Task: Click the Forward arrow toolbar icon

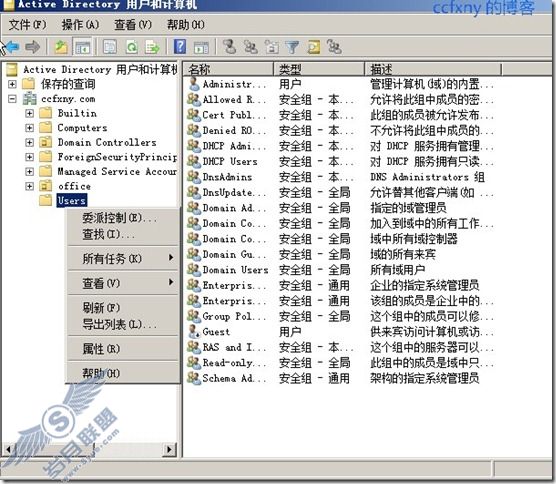Action: tap(33, 46)
